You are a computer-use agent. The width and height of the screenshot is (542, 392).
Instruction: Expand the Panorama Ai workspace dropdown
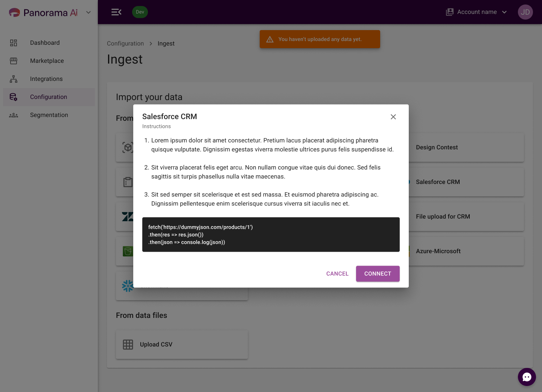[x=88, y=12]
